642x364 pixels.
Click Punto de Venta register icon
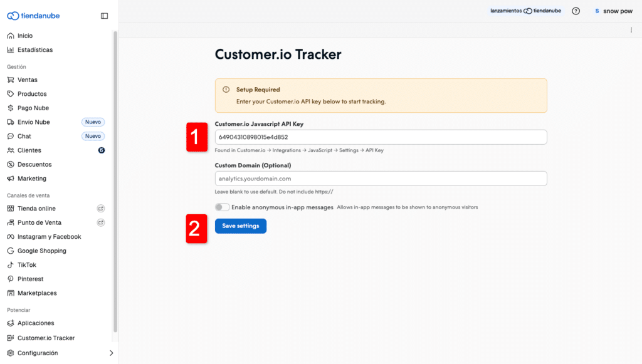[11, 222]
